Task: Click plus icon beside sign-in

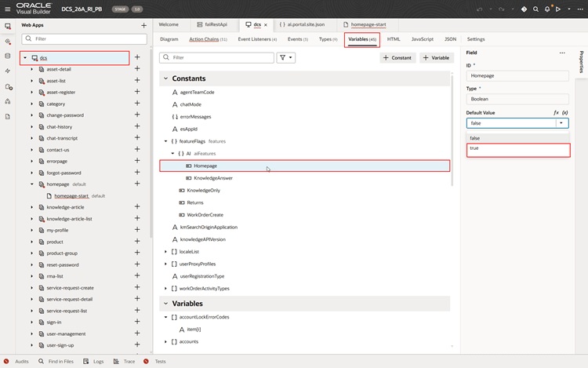Action: point(137,322)
